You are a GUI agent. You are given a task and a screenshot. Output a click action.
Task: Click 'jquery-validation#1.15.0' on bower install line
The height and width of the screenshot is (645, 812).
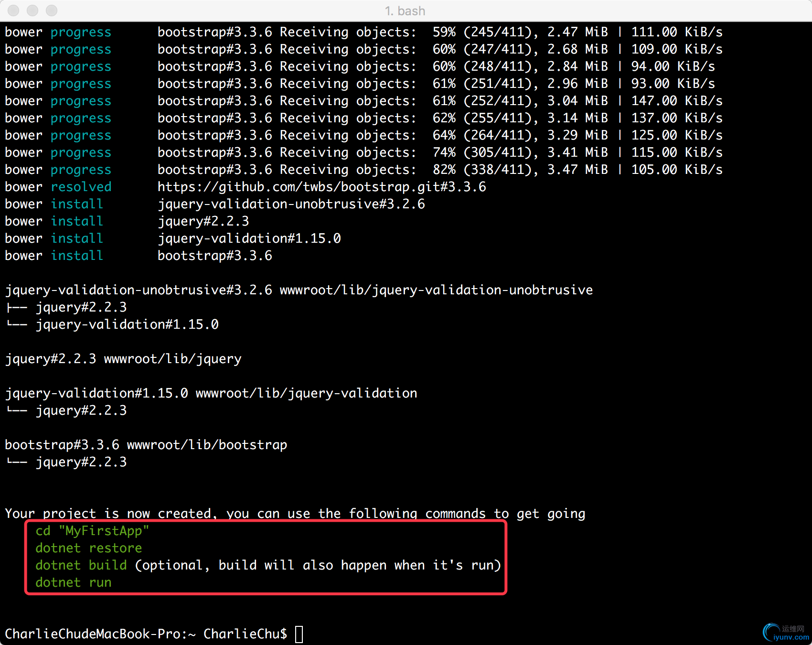(x=249, y=238)
